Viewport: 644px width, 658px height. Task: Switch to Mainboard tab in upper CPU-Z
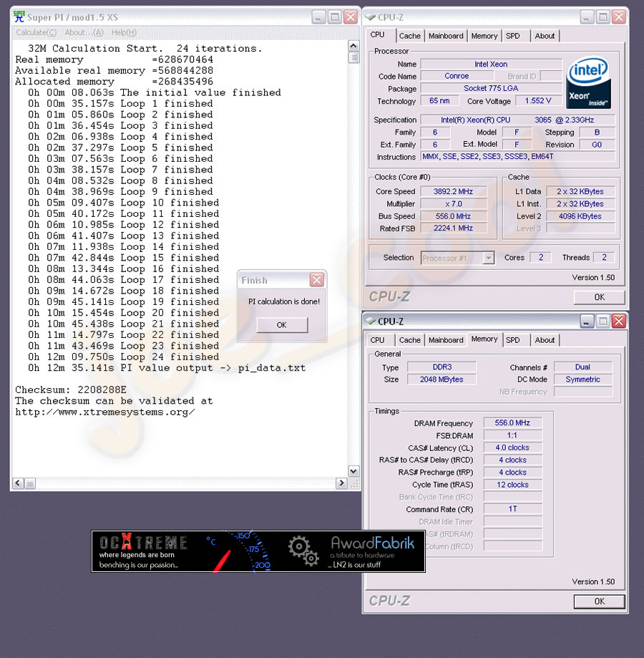446,36
